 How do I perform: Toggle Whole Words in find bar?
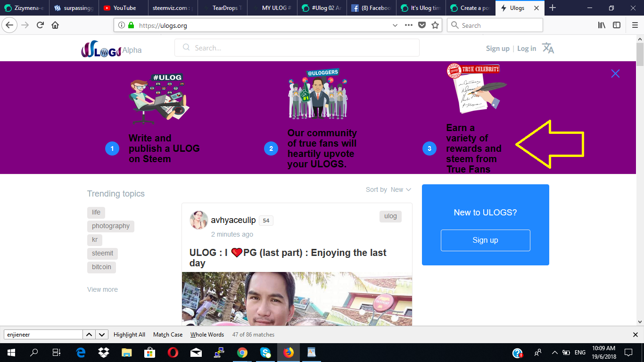pos(207,335)
